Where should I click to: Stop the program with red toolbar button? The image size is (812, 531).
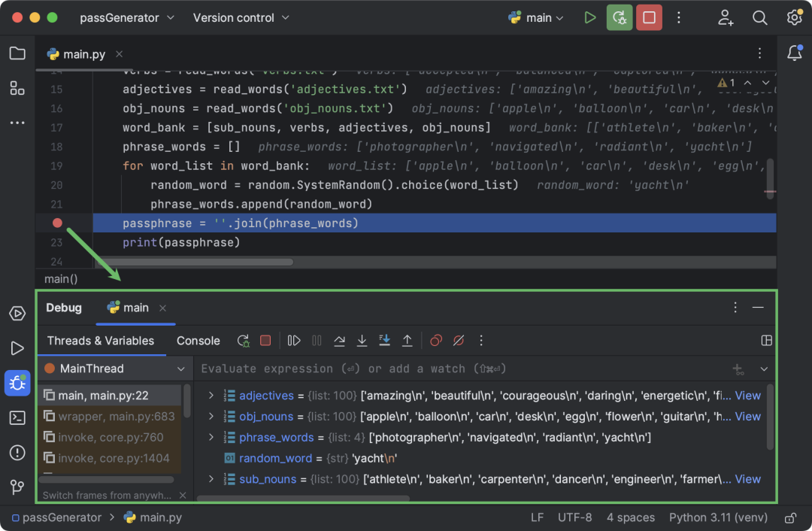[649, 17]
